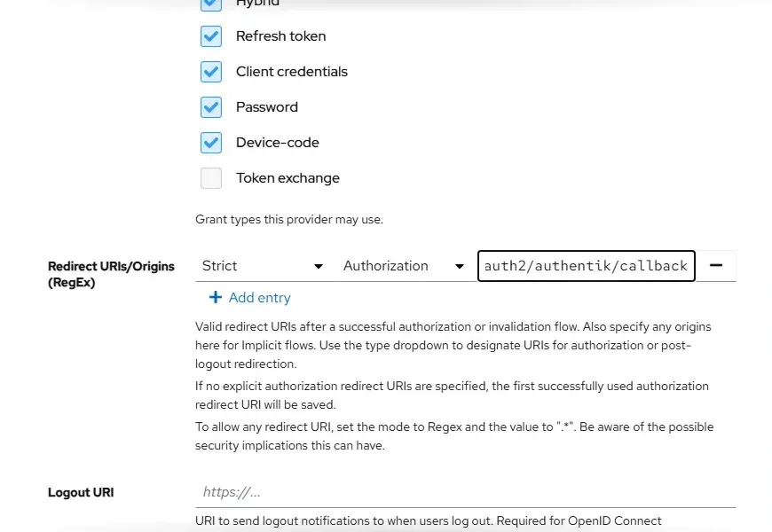Click the Logout URI label
Image resolution: width=772 pixels, height=532 pixels.
point(81,492)
